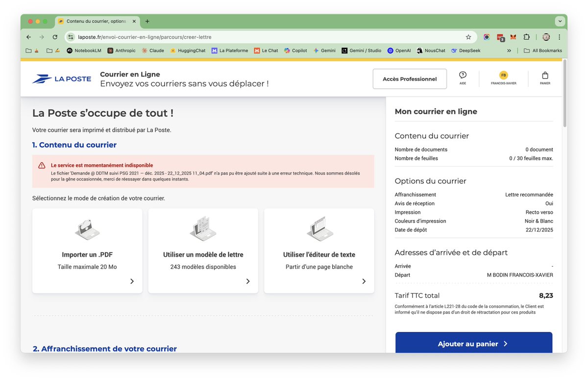The image size is (588, 380).
Task: Click the '1. Contenu du courrier' heading
Action: coord(74,145)
